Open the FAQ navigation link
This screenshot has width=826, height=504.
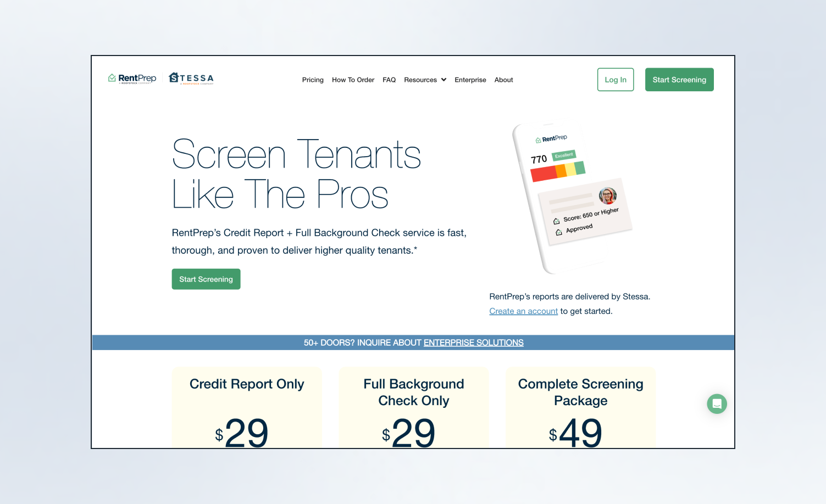pyautogui.click(x=389, y=80)
